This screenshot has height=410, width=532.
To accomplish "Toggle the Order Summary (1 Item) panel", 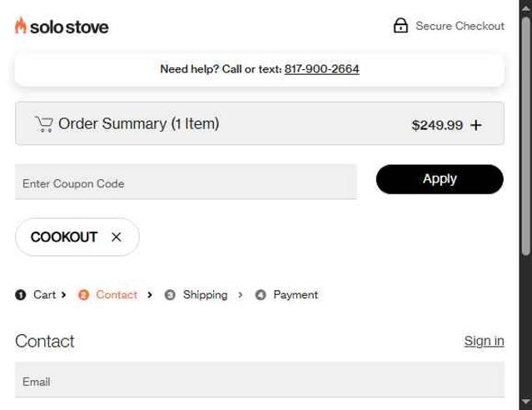I will [x=138, y=124].
